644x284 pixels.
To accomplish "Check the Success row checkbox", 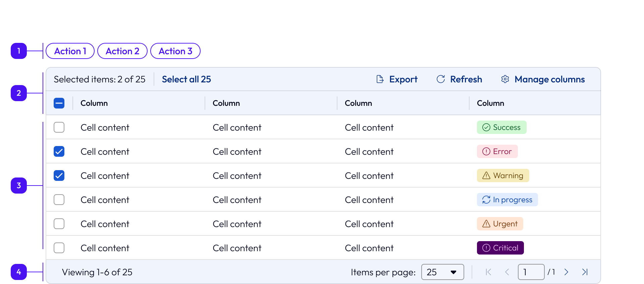I will pos(59,127).
